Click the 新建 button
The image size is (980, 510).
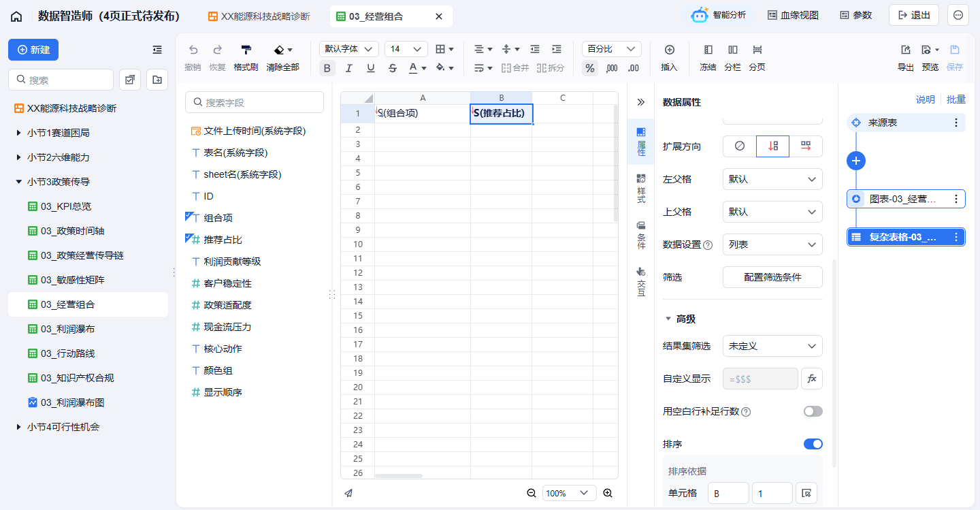point(33,50)
